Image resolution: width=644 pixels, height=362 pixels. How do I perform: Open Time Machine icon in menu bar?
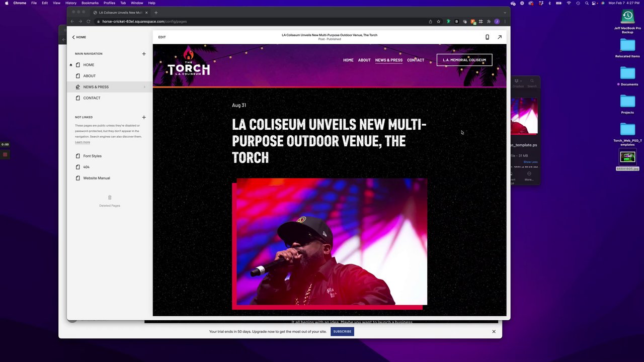click(578, 3)
